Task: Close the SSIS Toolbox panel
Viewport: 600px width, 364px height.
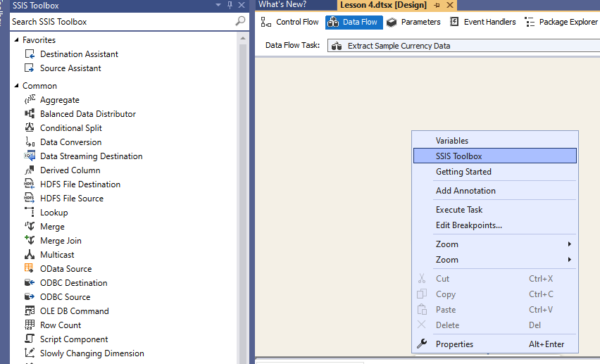Action: (x=242, y=5)
